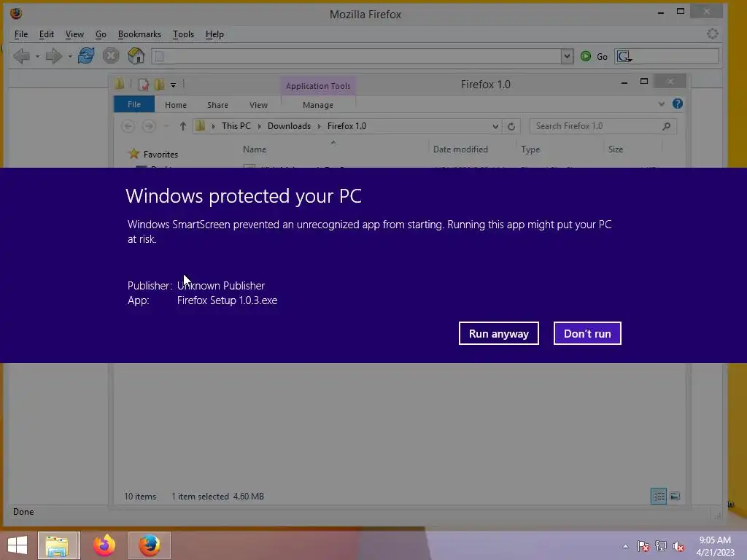This screenshot has width=747, height=560.
Task: Reload the page in Firefox
Action: coord(86,55)
